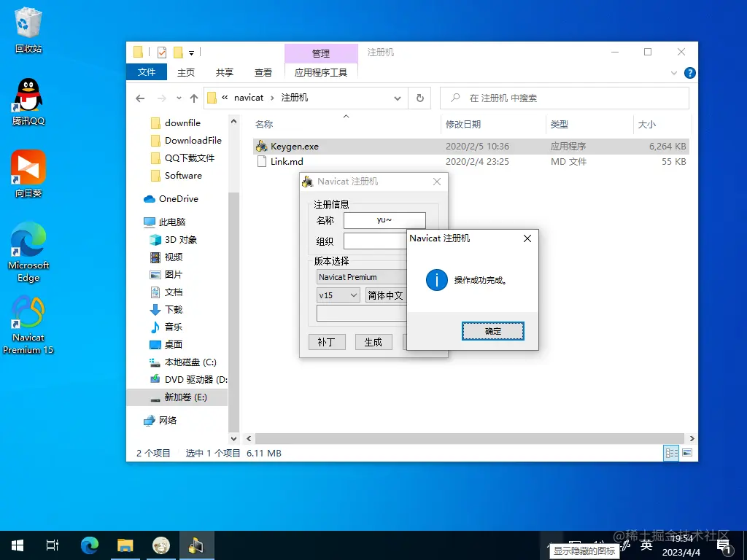Open the Navicat keygen taskbar icon
Viewport: 747px width, 560px height.
point(197,545)
